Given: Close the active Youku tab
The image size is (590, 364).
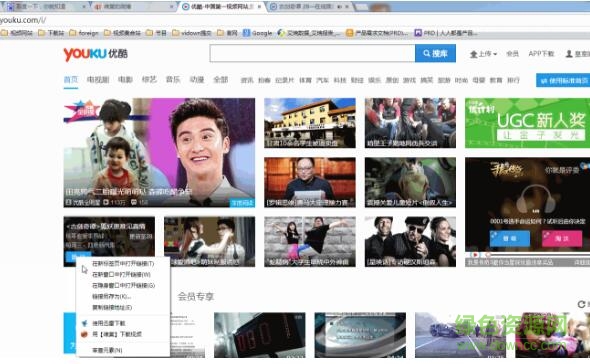Looking at the screenshot, I should coord(260,6).
